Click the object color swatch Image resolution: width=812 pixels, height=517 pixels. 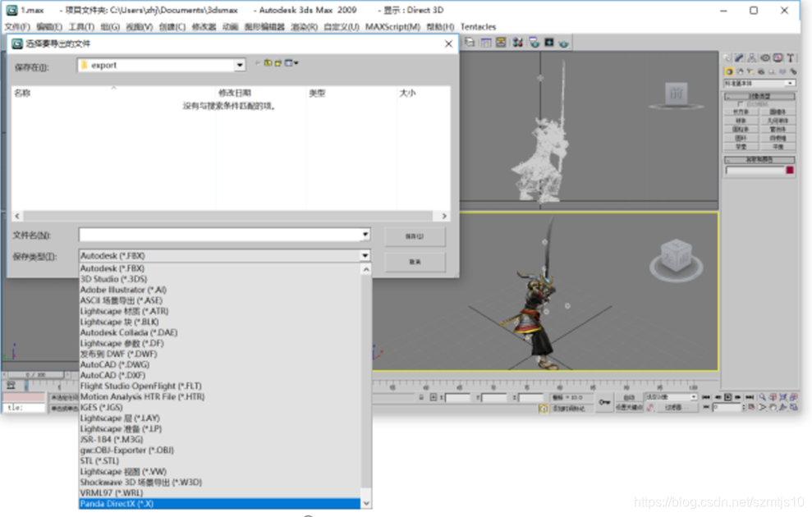tap(790, 170)
